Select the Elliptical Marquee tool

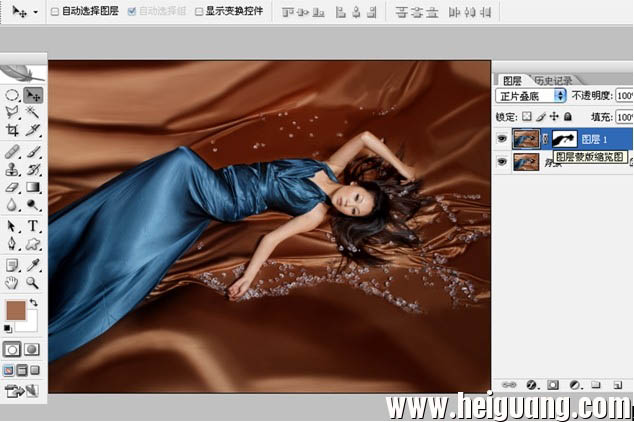(12, 96)
